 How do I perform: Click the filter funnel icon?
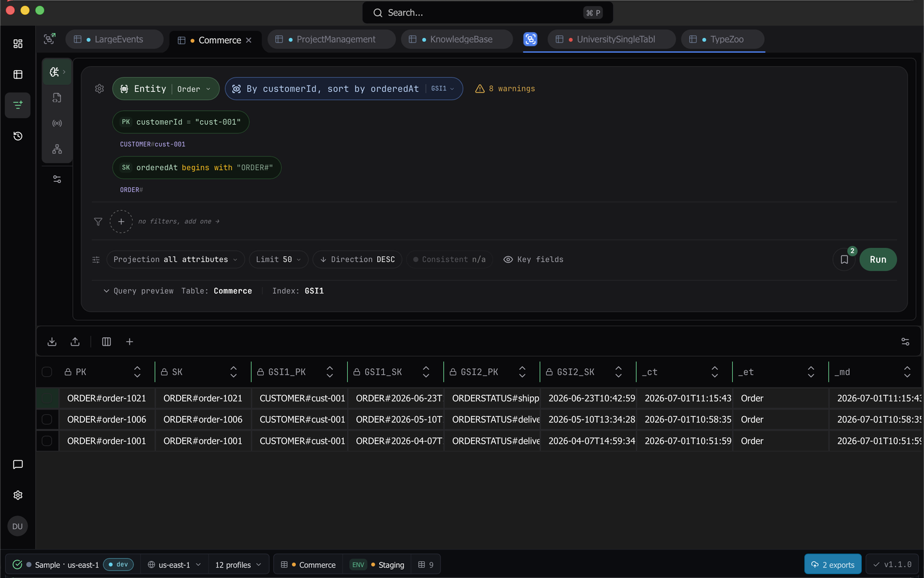[x=98, y=222]
